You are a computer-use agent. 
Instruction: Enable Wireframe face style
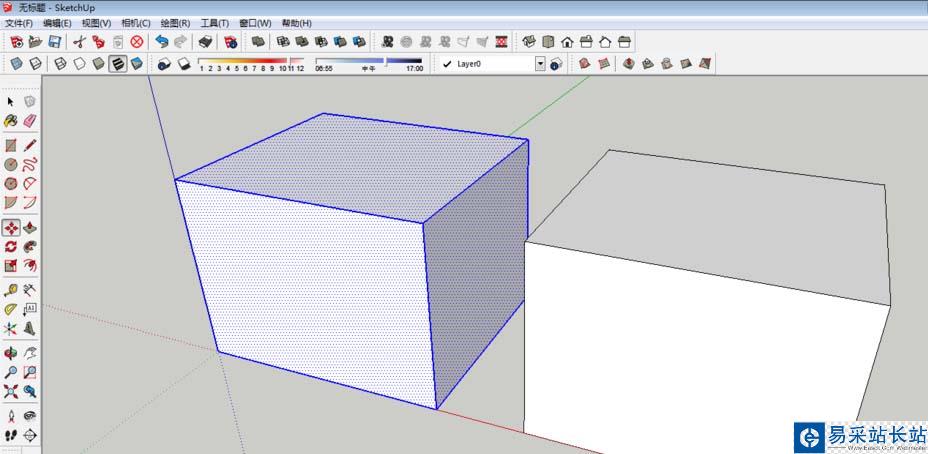tap(60, 63)
